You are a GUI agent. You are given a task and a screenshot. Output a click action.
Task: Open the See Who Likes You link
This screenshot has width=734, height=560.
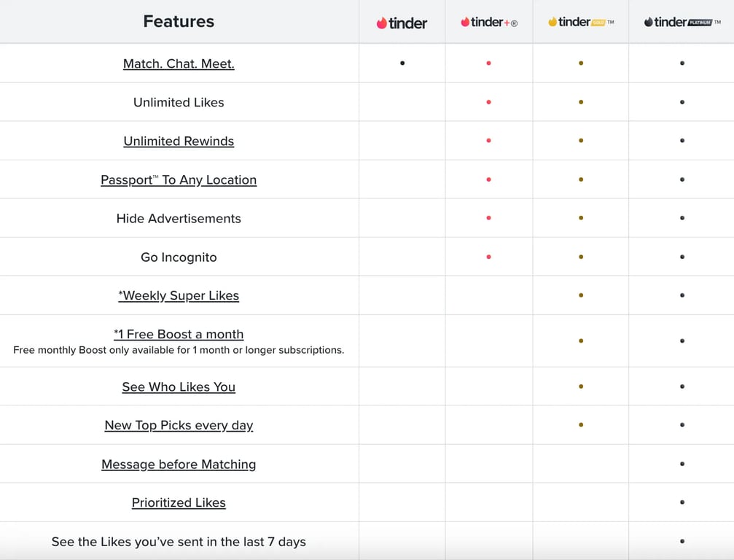179,386
